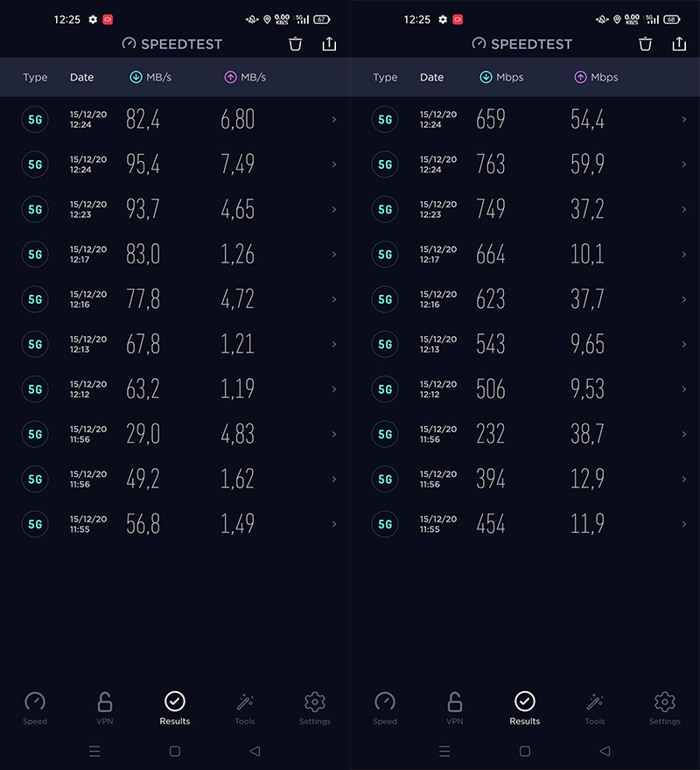Tap the Speedtest gauge logo on right screen
This screenshot has width=700, height=770.
[x=479, y=44]
